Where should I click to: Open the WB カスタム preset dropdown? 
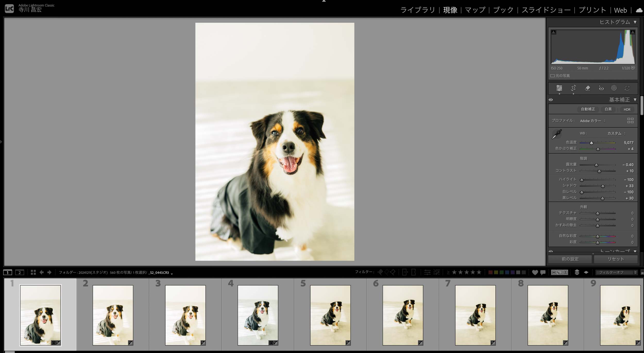616,133
